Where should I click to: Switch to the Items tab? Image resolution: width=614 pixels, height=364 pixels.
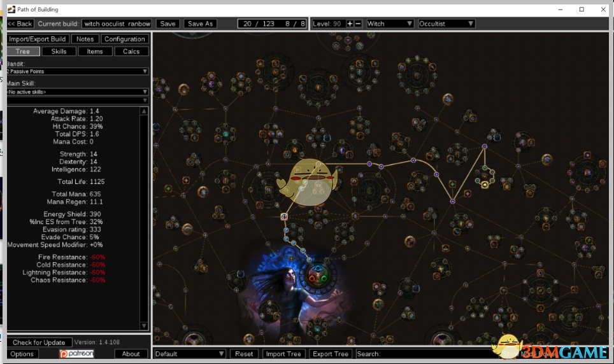pyautogui.click(x=95, y=52)
